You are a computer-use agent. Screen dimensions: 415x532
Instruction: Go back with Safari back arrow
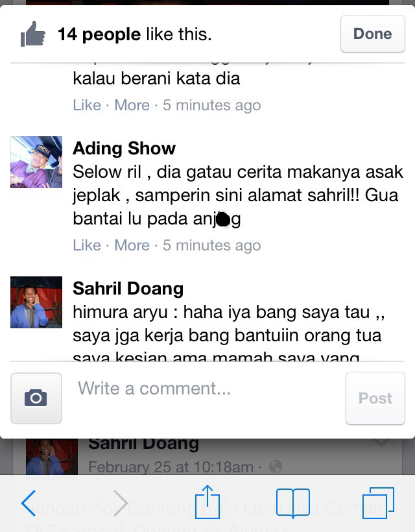(x=29, y=503)
